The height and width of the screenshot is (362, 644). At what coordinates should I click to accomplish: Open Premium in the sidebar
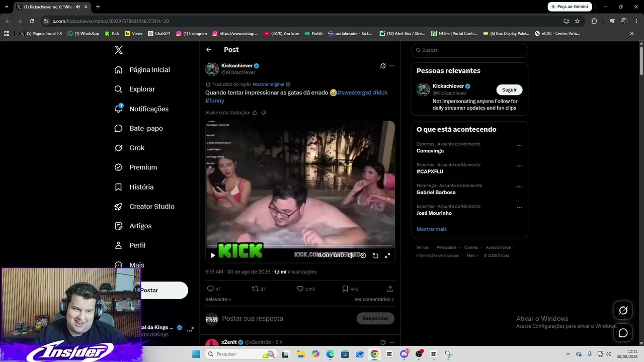click(x=136, y=167)
